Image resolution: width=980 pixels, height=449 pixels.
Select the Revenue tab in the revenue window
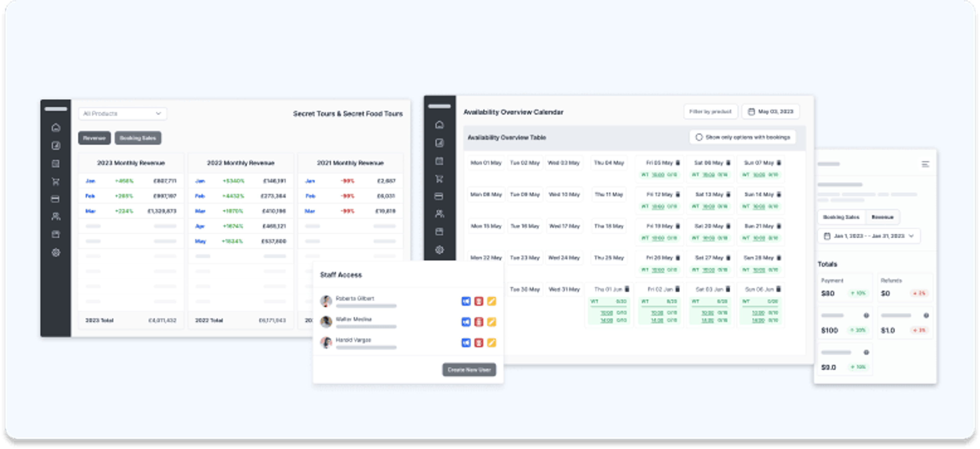click(x=94, y=138)
